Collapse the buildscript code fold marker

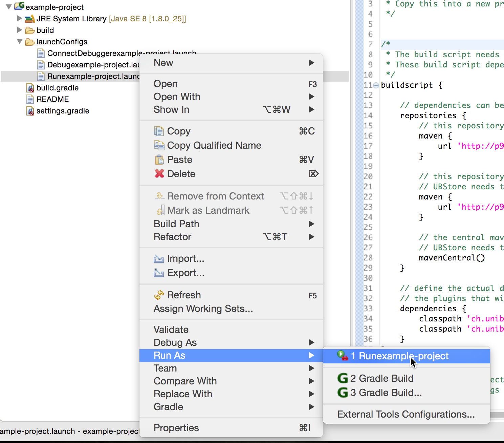[x=376, y=85]
